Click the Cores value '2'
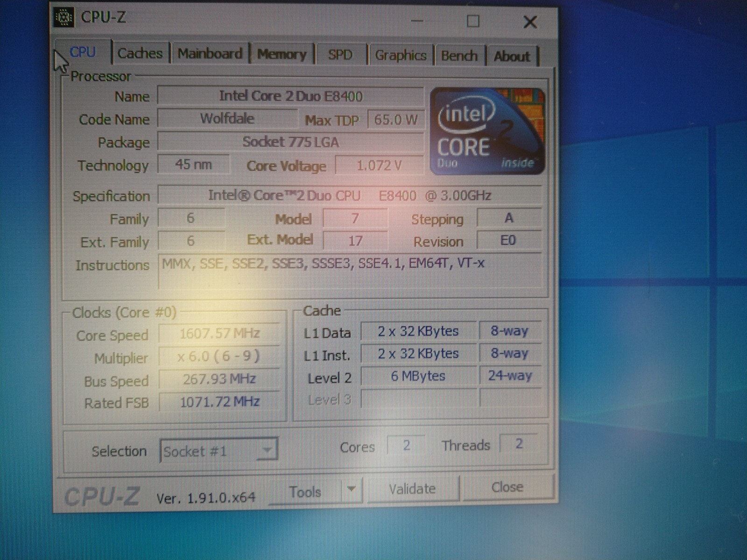Screen dimensions: 747x560 (x=406, y=445)
